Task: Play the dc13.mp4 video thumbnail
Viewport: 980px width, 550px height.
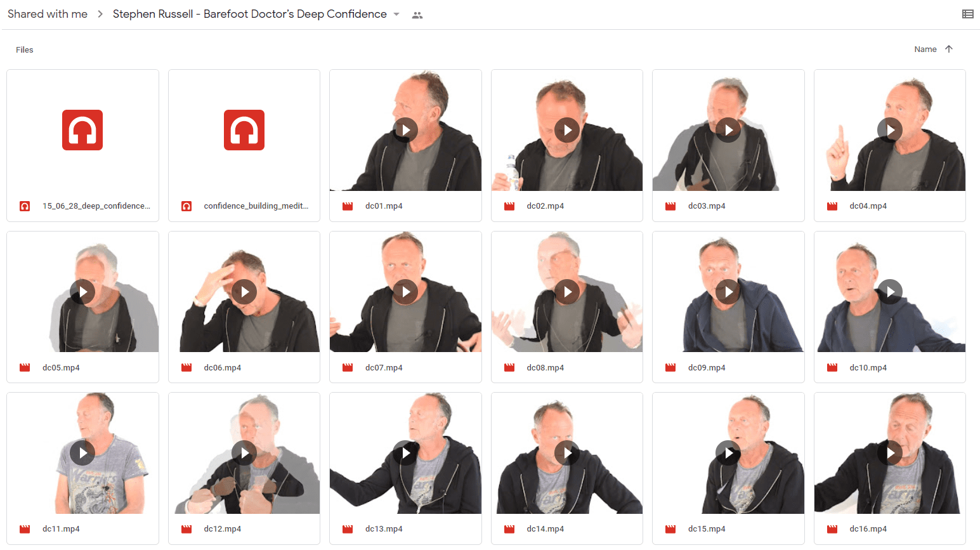Action: click(405, 453)
